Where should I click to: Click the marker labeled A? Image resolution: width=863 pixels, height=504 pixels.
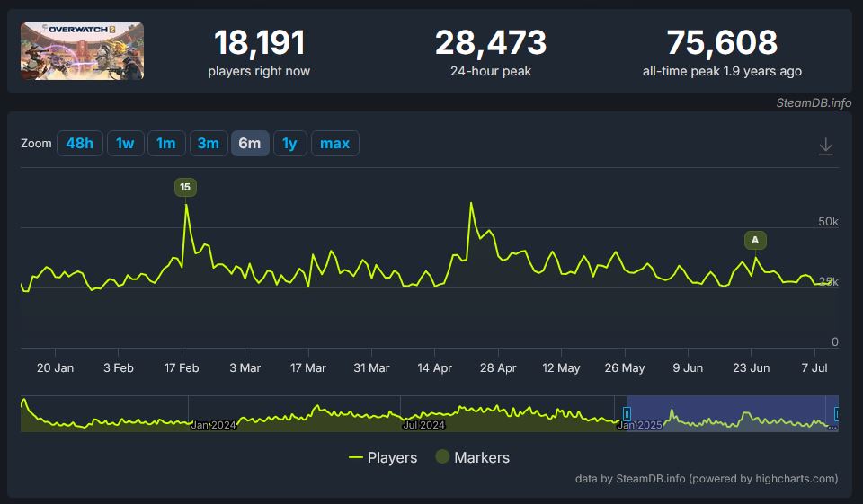755,240
